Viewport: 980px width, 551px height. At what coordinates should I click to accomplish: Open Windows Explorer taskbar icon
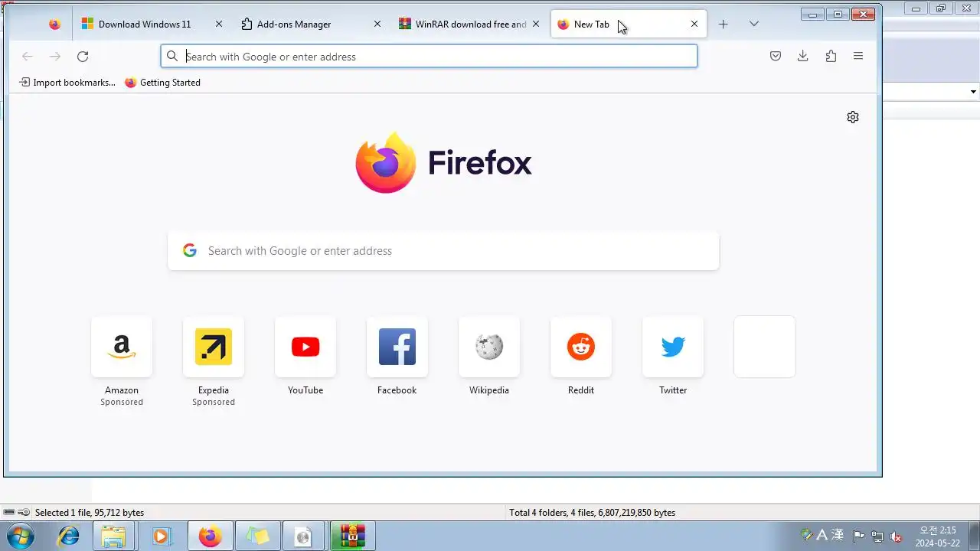pos(114,536)
